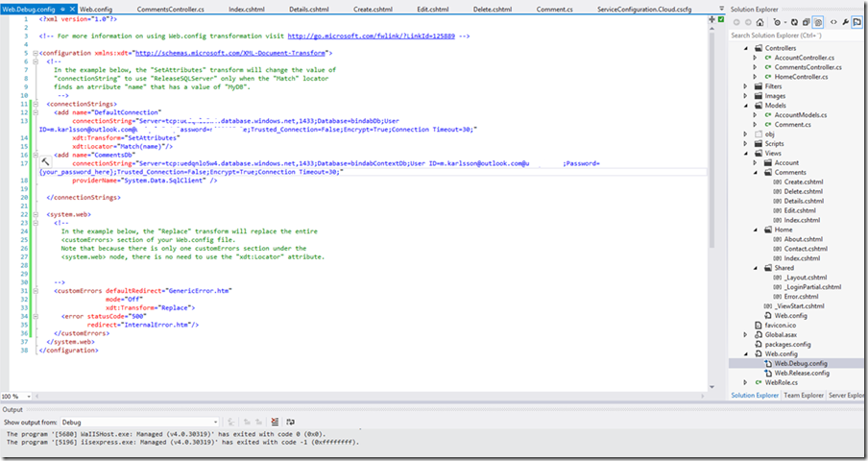Click the View Code angle-brackets icon

click(x=833, y=22)
